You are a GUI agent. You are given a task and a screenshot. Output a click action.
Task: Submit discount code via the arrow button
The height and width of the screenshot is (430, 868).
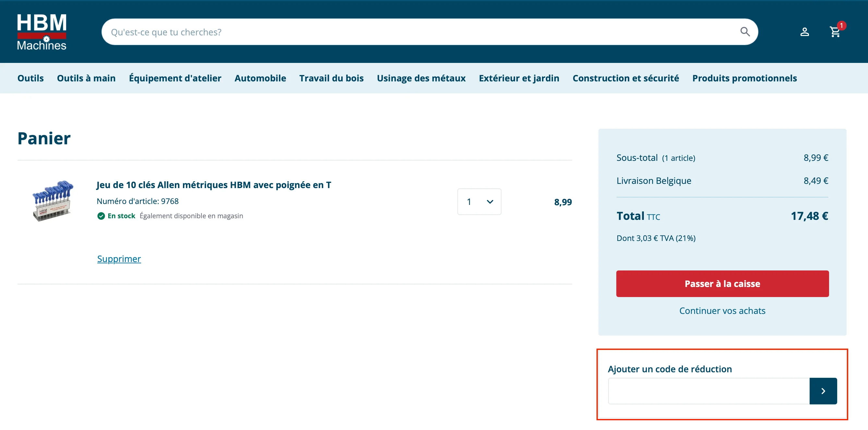coord(823,391)
